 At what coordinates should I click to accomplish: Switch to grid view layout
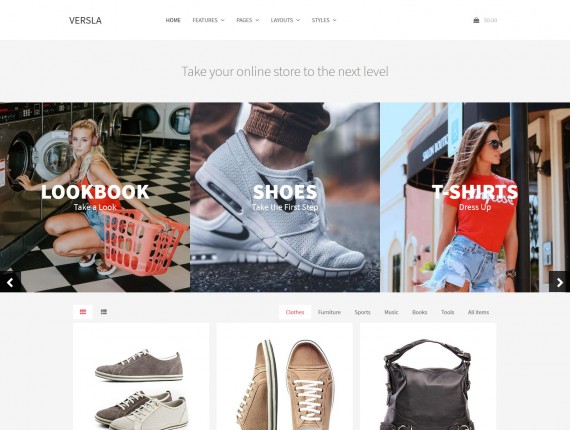(x=83, y=312)
